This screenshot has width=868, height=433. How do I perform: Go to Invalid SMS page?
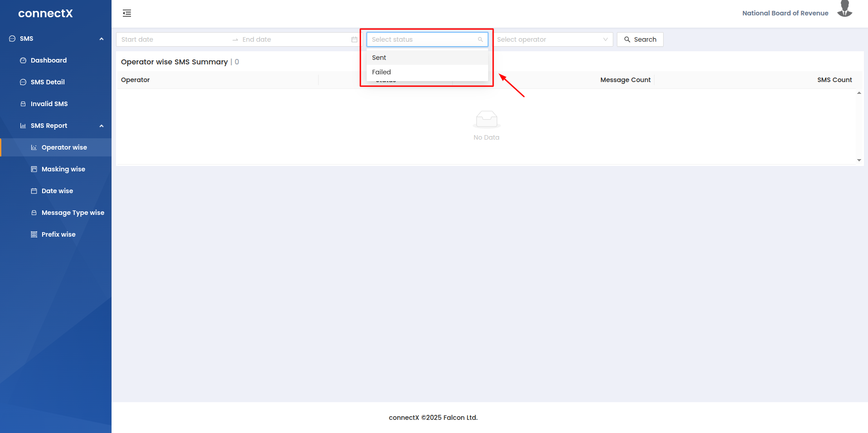[49, 104]
